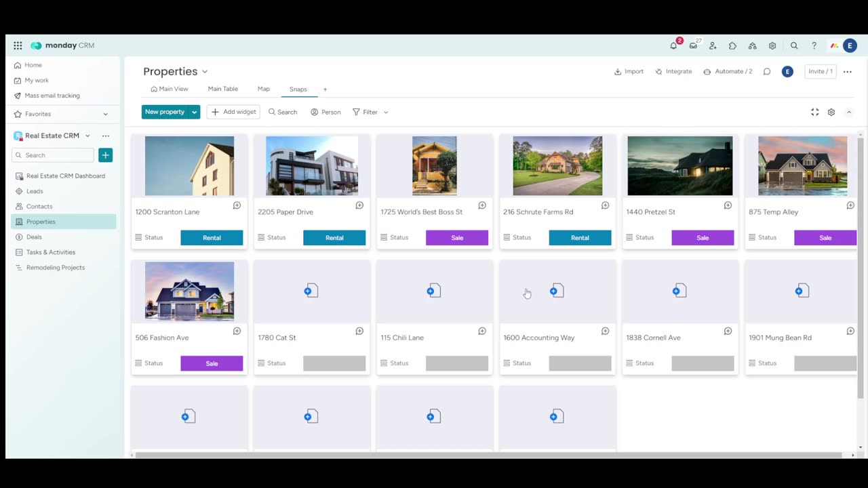
Task: Open the inbox tray icon
Action: point(693,45)
